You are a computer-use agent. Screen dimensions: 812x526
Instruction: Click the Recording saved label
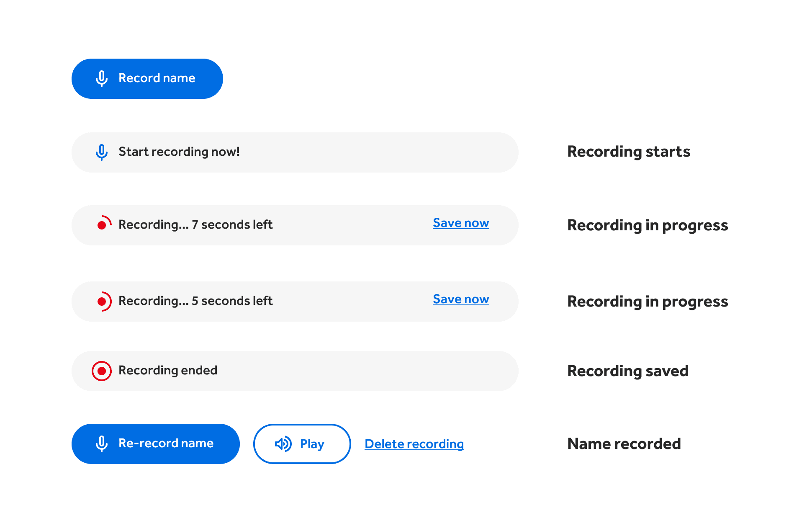pos(628,371)
